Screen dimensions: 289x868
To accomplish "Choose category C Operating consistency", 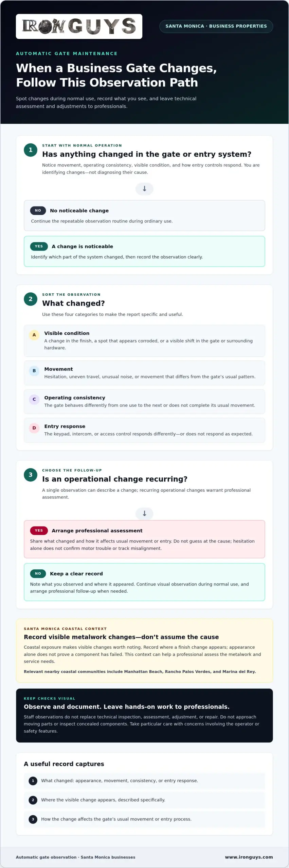I will point(144,401).
